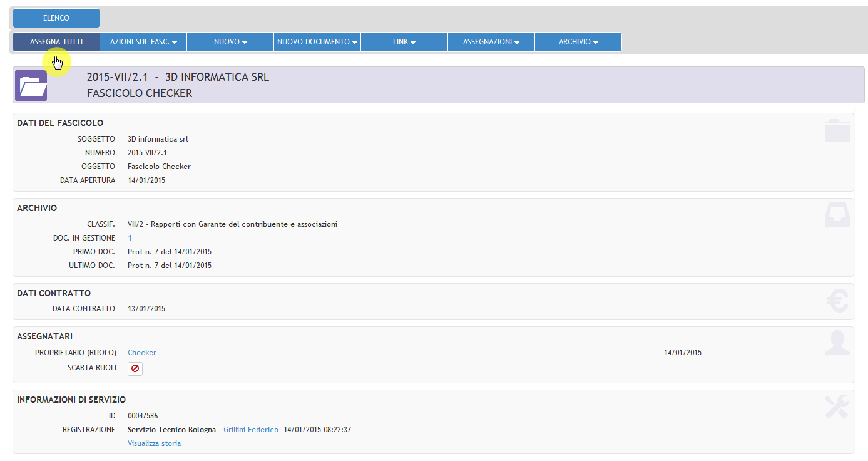This screenshot has height=461, width=868.
Task: Open the Archivio toolbar menu
Action: pos(578,42)
